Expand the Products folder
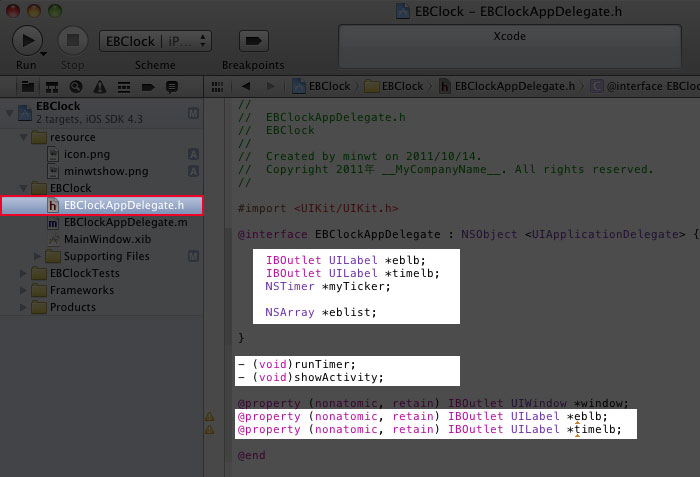Screen dimensions: 700x477 [x=23, y=307]
